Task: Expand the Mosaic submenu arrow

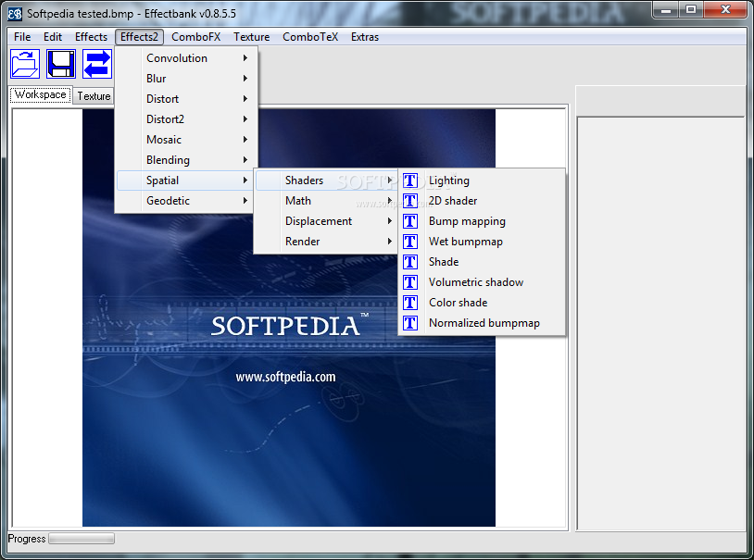Action: coord(245,140)
